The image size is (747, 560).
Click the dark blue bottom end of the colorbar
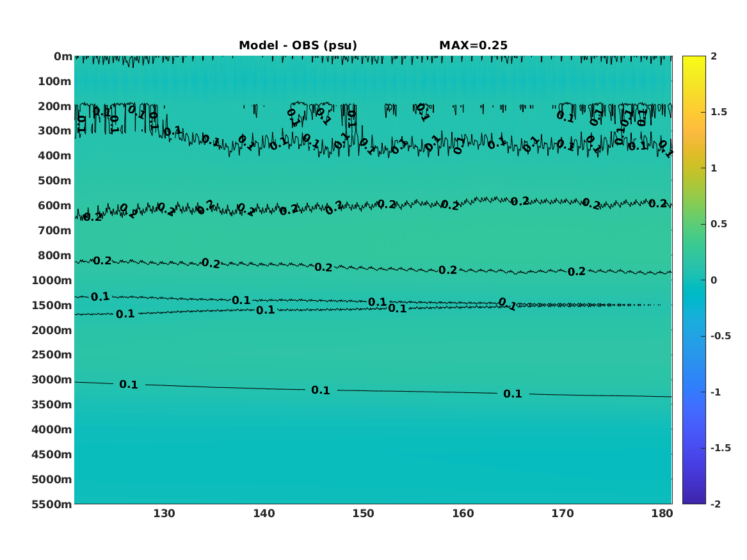pyautogui.click(x=694, y=500)
